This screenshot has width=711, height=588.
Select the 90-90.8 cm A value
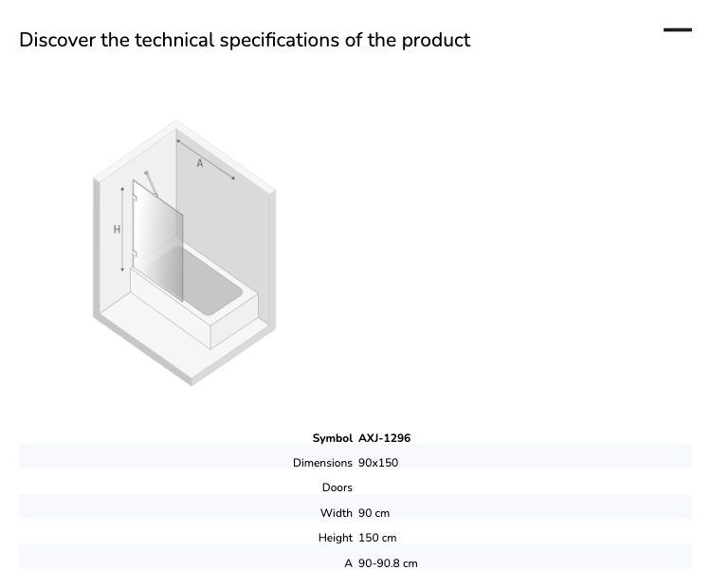[x=388, y=563]
